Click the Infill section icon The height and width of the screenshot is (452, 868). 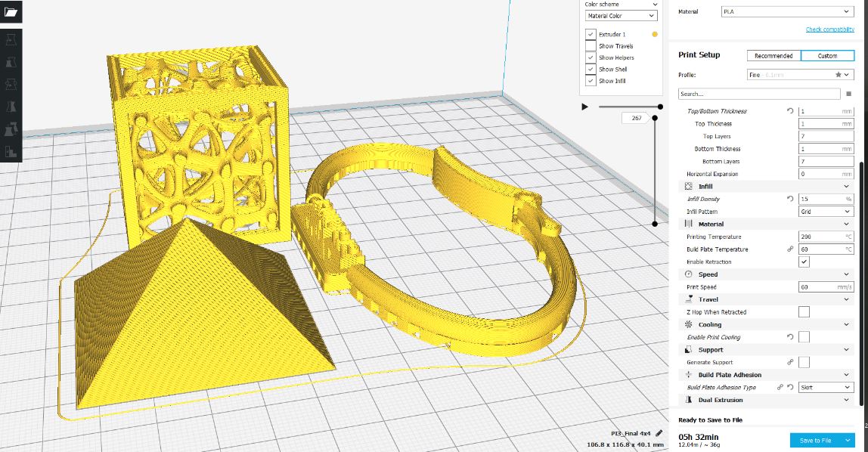(x=689, y=187)
